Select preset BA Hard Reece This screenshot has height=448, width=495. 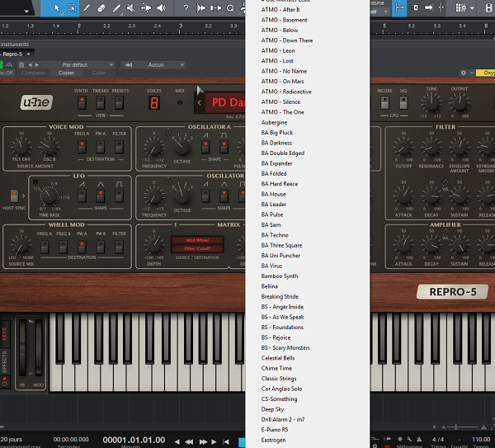[280, 184]
